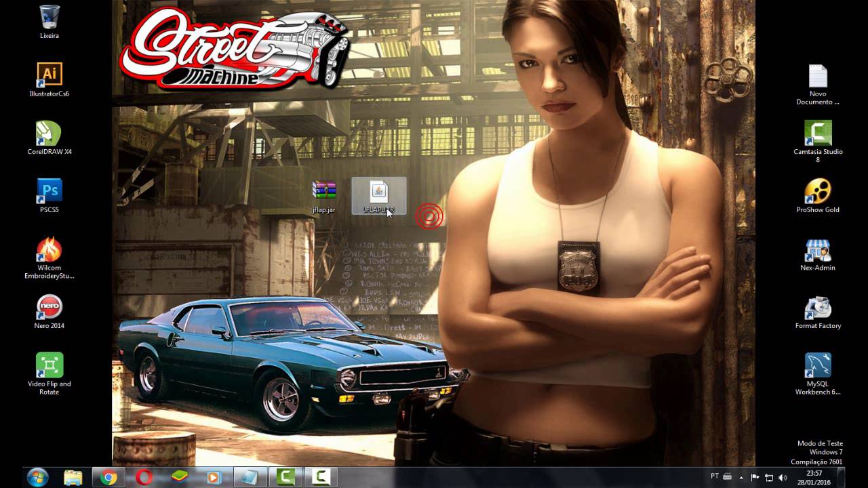The width and height of the screenshot is (868, 488).
Task: Open Windows Explorer from the taskbar
Action: coord(73,477)
